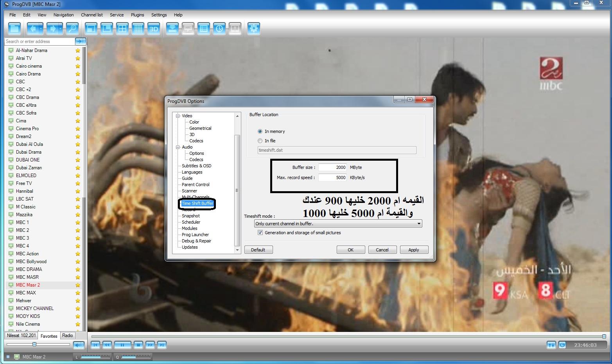This screenshot has width=612, height=364.
Task: Click the teletext screen toolbar icon
Action: [x=235, y=29]
